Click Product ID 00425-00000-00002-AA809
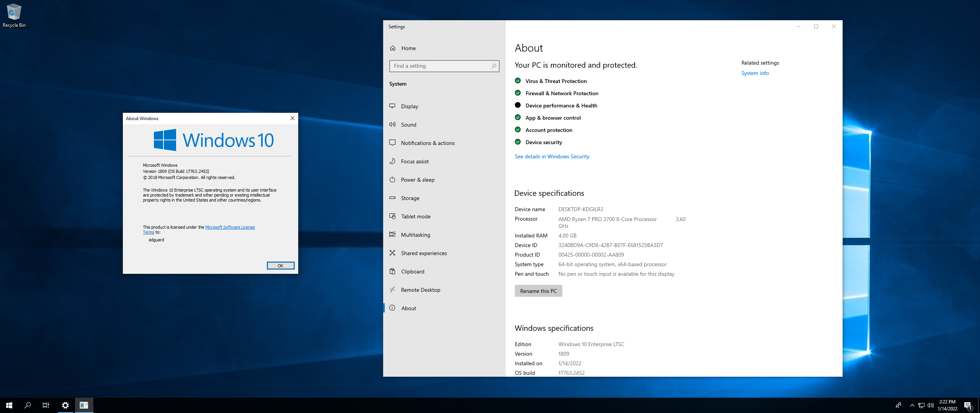This screenshot has width=980, height=413. pyautogui.click(x=591, y=255)
